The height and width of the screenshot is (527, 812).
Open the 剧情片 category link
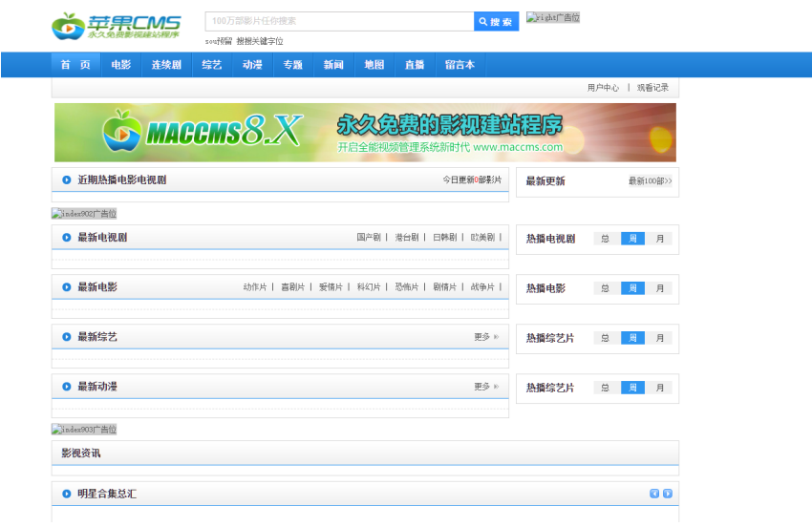click(x=445, y=286)
